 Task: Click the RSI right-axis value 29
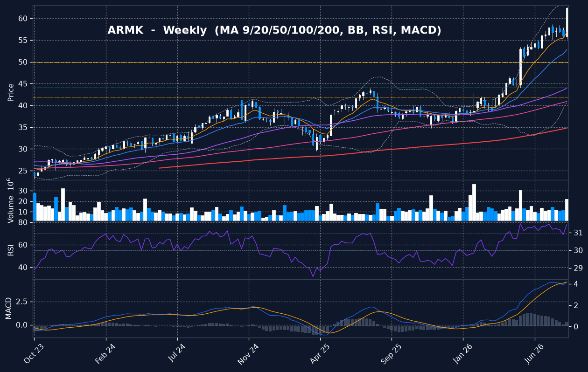(x=578, y=269)
